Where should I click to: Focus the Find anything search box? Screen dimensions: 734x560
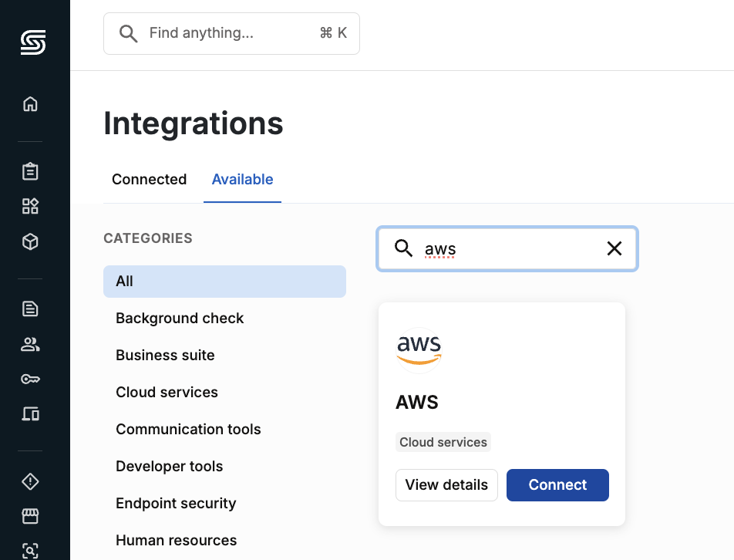click(232, 34)
